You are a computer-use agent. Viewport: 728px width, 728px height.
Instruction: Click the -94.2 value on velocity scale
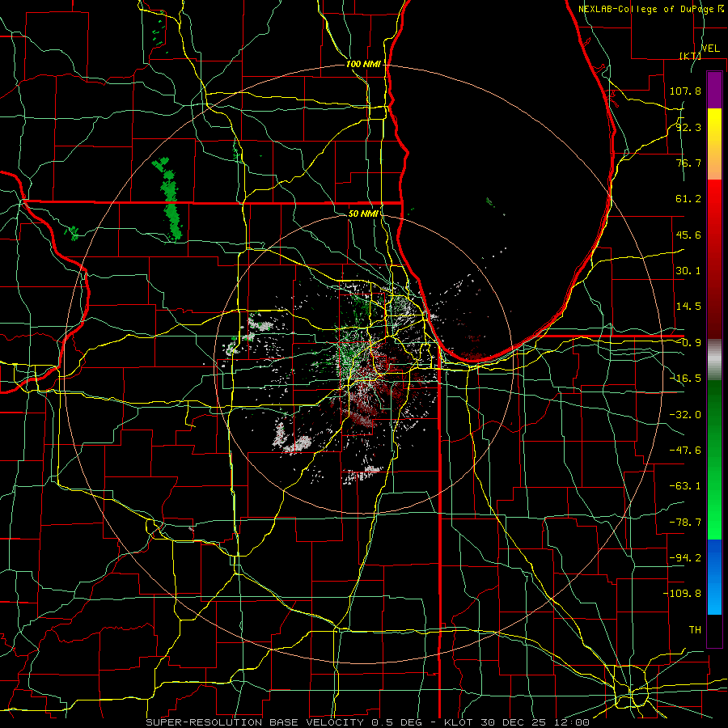(685, 557)
